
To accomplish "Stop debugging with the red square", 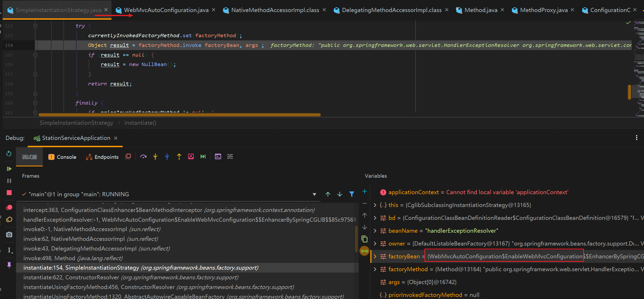I will click(9, 193).
